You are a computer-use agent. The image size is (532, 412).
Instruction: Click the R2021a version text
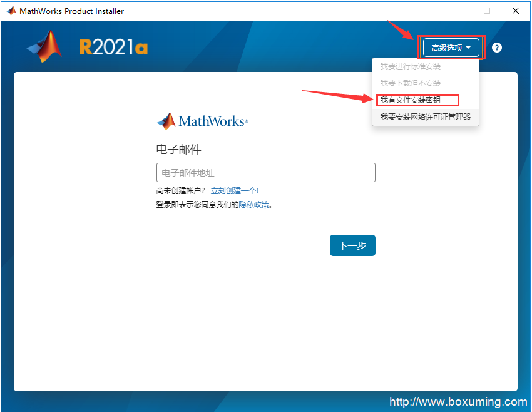(114, 47)
